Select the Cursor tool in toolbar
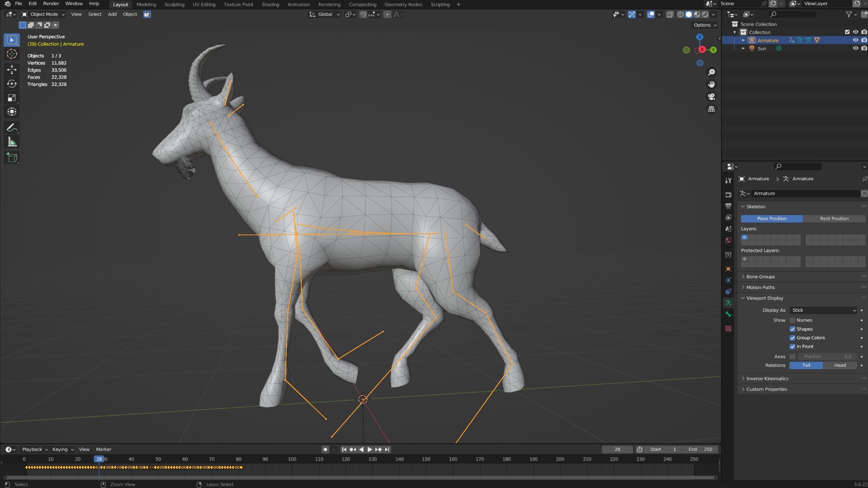 pyautogui.click(x=12, y=54)
